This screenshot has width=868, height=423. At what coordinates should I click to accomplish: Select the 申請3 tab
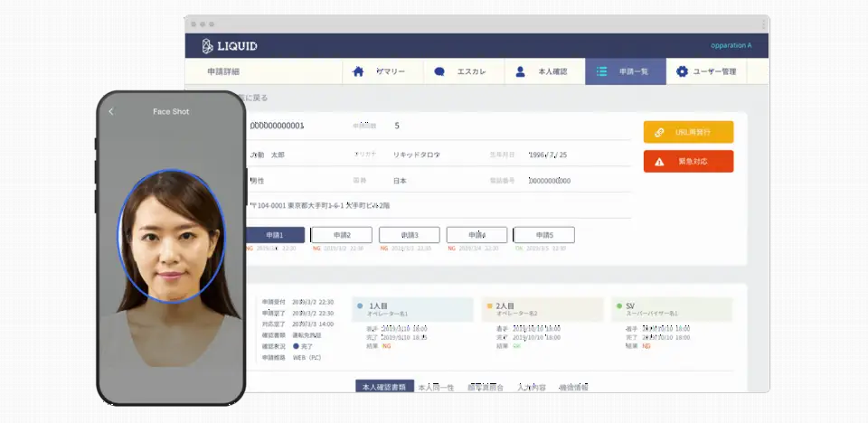[409, 235]
